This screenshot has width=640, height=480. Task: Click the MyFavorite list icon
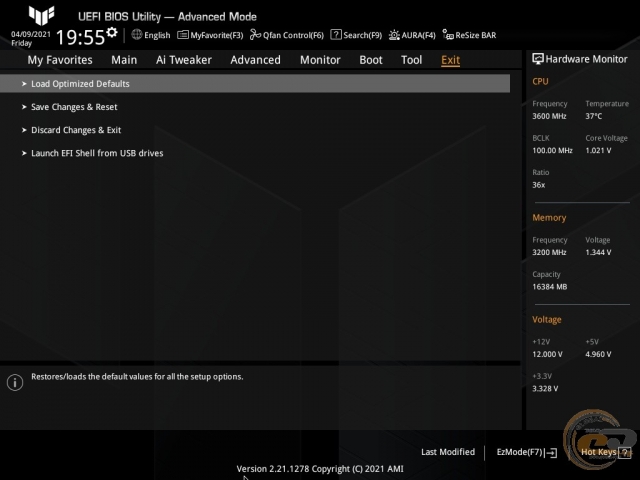point(182,35)
